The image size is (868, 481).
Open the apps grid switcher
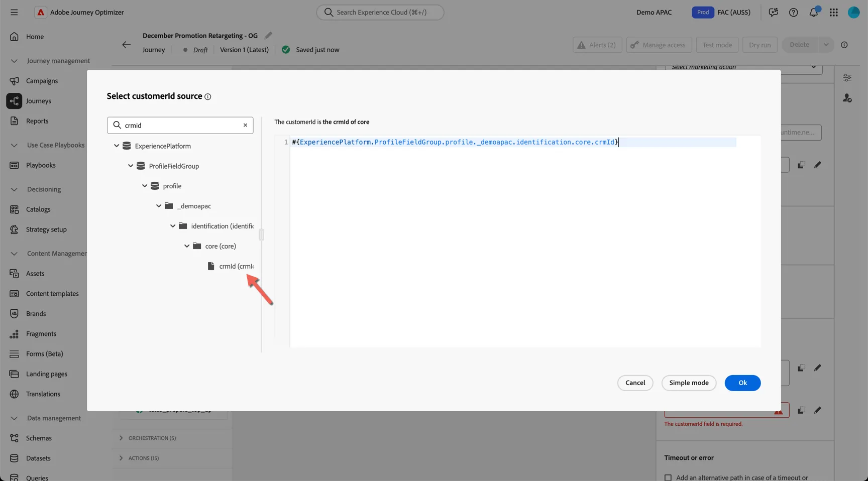click(834, 12)
